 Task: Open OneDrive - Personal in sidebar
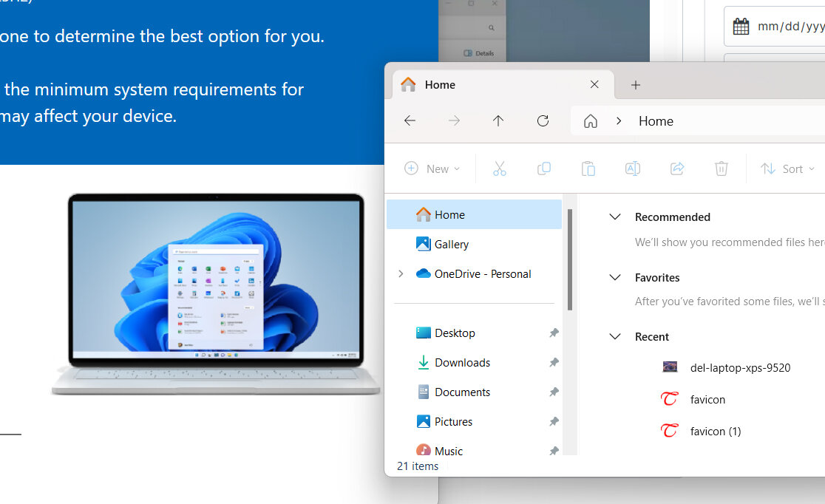click(474, 273)
